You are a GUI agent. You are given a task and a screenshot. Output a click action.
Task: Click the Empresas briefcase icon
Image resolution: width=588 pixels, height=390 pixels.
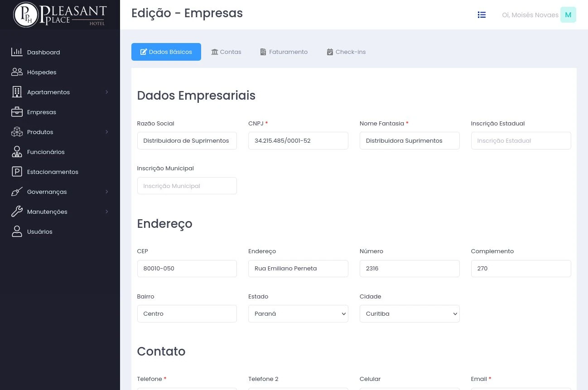17,112
